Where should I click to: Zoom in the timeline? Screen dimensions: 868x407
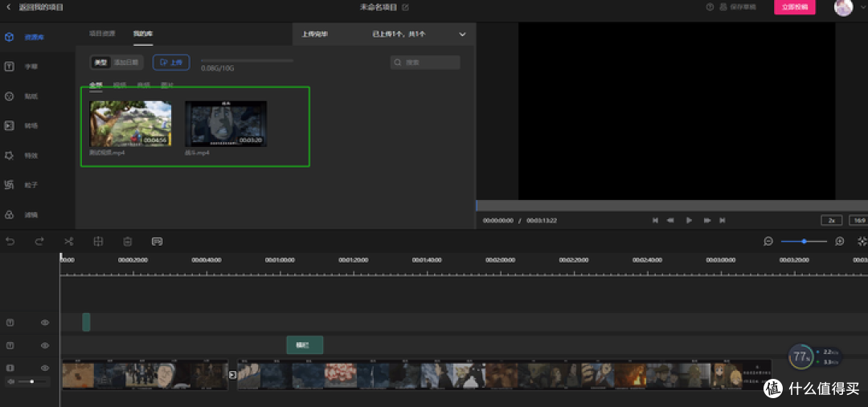pyautogui.click(x=840, y=241)
